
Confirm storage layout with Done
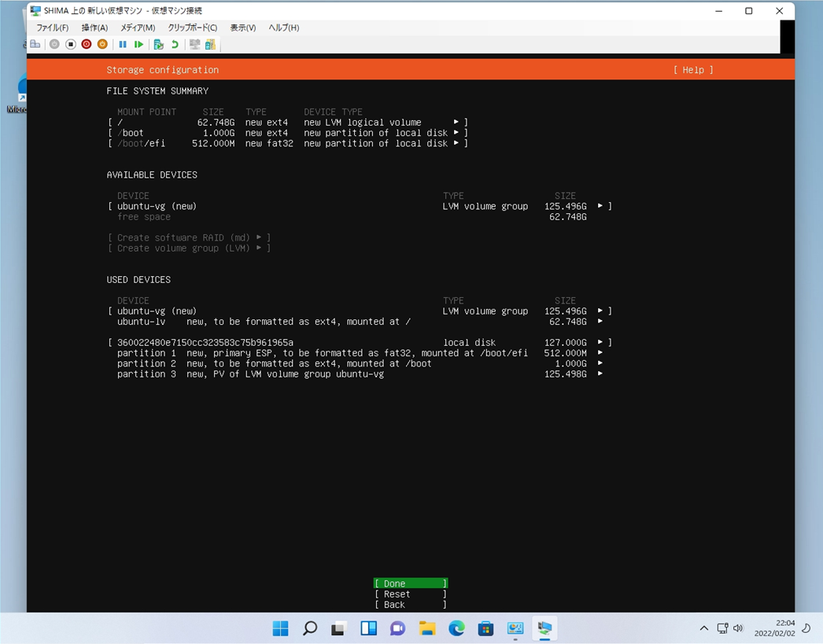pyautogui.click(x=411, y=583)
